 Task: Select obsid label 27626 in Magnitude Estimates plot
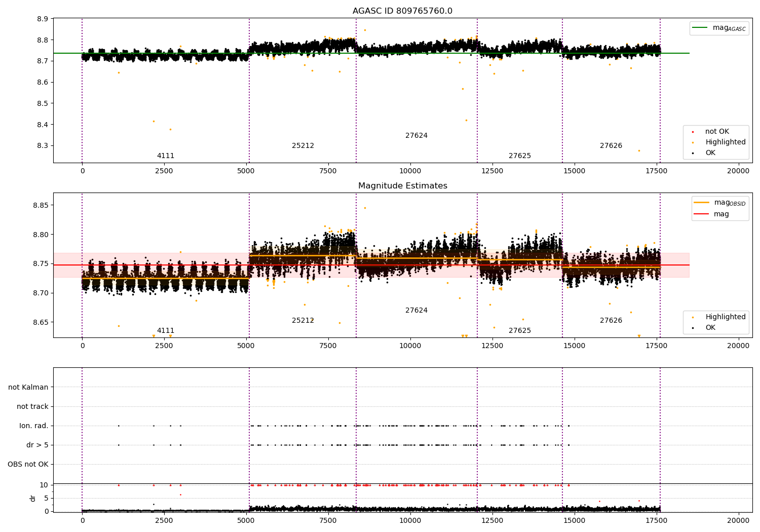point(611,321)
